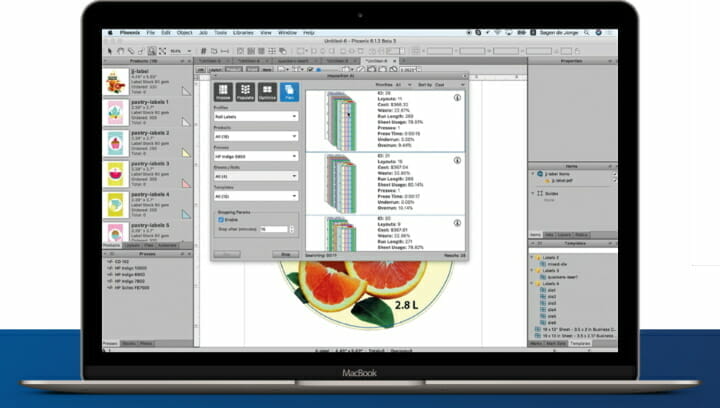
Task: Open the Edit menu
Action: point(166,33)
